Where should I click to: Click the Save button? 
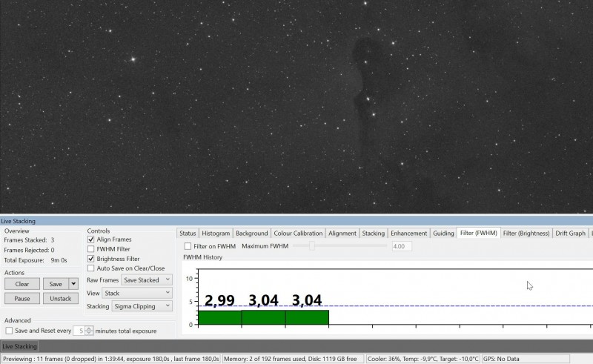click(x=56, y=284)
